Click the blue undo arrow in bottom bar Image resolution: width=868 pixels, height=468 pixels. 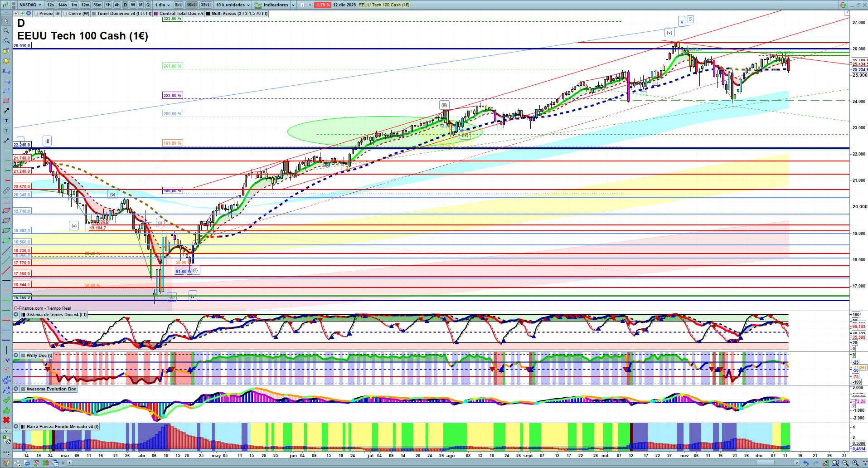point(805,463)
